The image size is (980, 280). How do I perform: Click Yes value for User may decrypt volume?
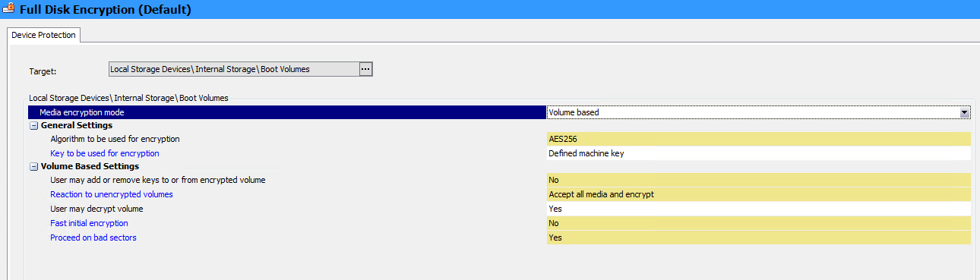point(758,209)
